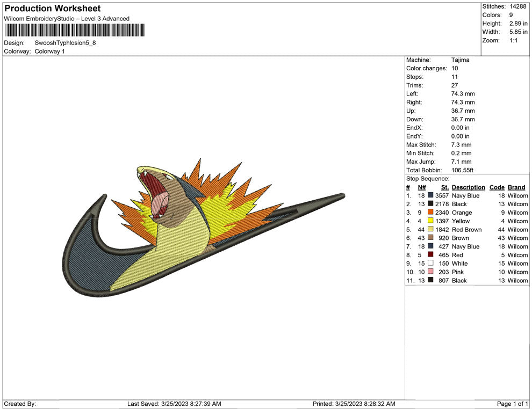Select the Colorway 1 value
The image size is (532, 409).
(x=49, y=52)
